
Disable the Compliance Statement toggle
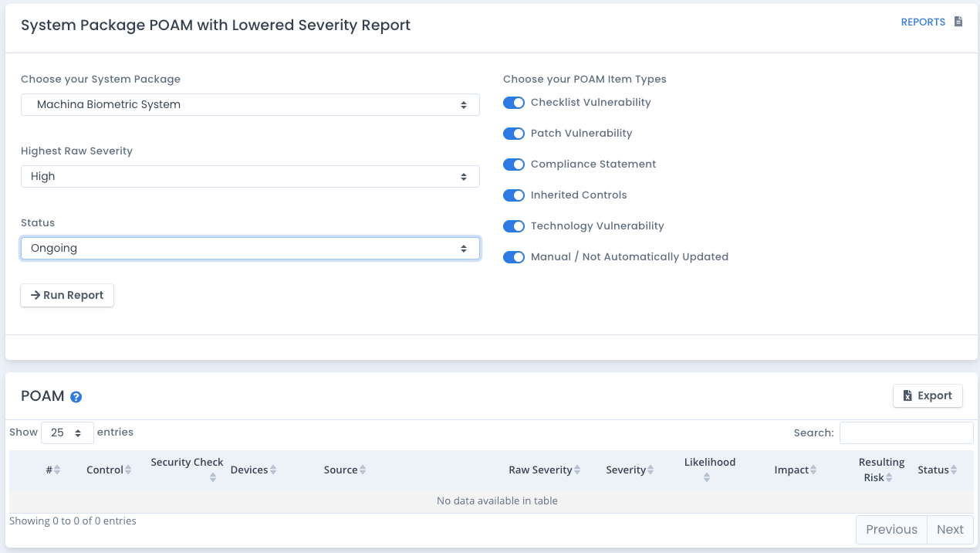514,165
